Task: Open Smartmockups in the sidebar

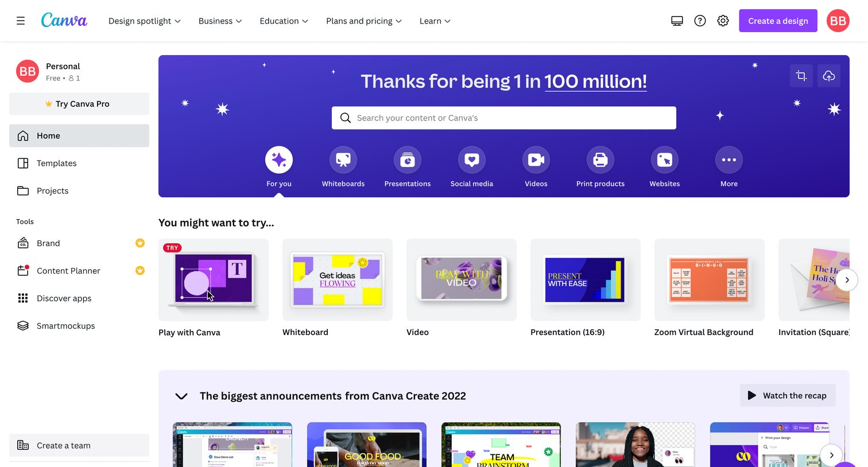Action: coord(79,326)
